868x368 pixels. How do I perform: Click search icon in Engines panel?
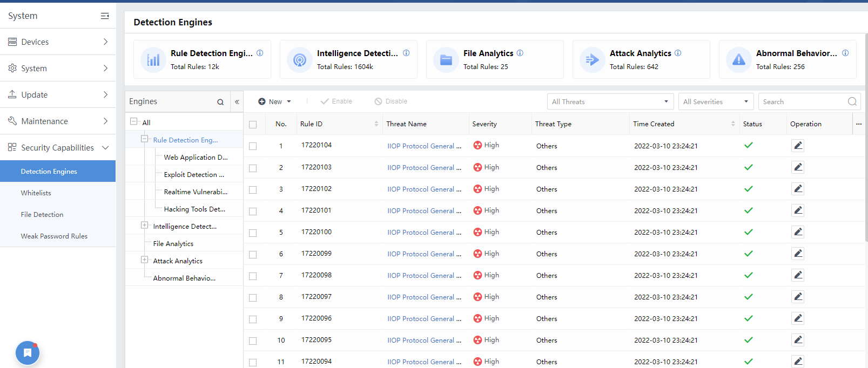click(x=220, y=102)
